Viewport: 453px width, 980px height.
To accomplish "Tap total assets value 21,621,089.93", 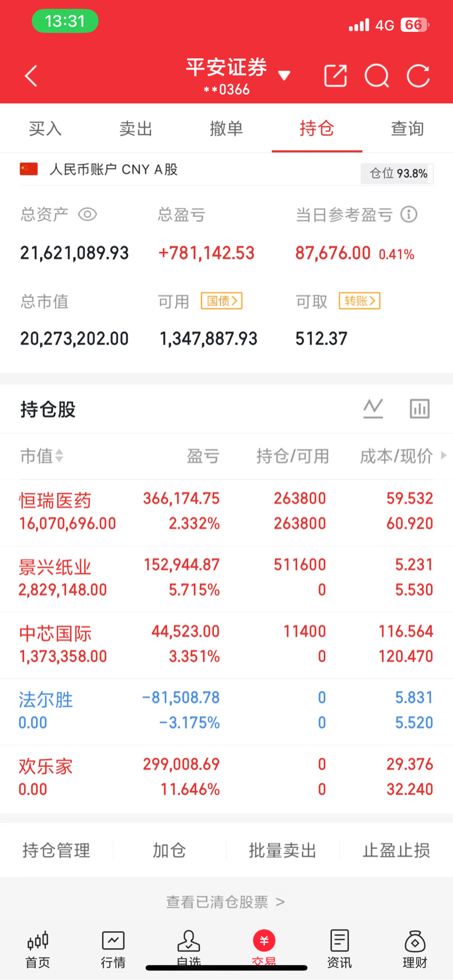I will click(74, 253).
